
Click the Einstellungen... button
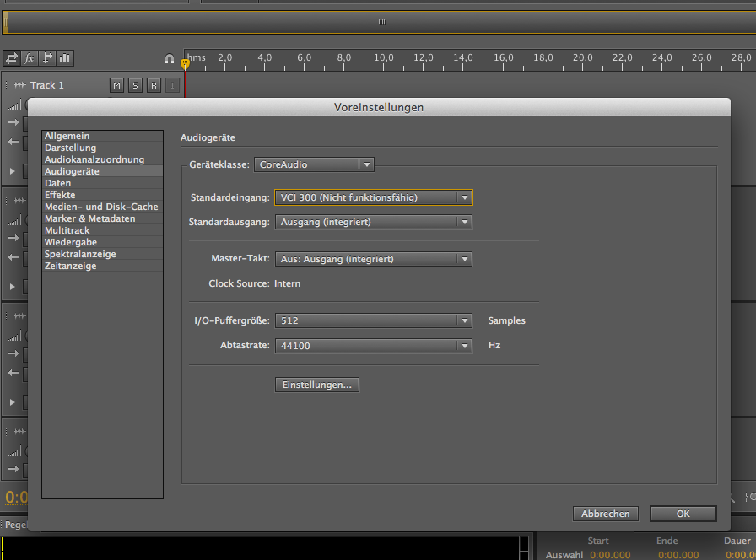tap(317, 385)
